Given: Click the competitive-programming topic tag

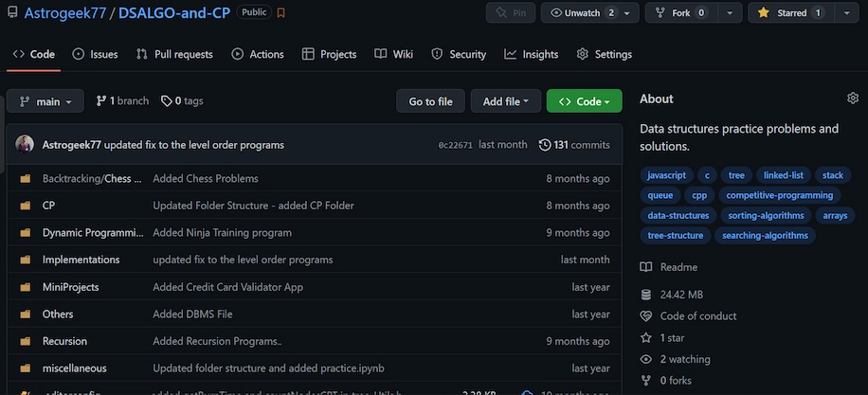Looking at the screenshot, I should [x=780, y=195].
